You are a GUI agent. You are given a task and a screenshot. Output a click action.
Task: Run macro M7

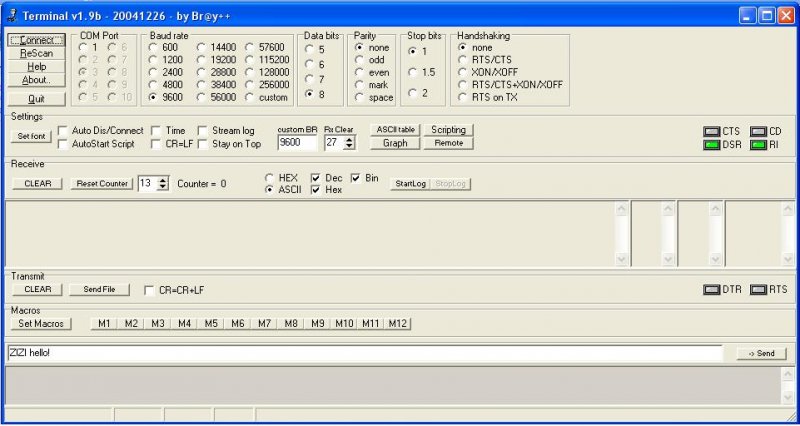[x=264, y=323]
